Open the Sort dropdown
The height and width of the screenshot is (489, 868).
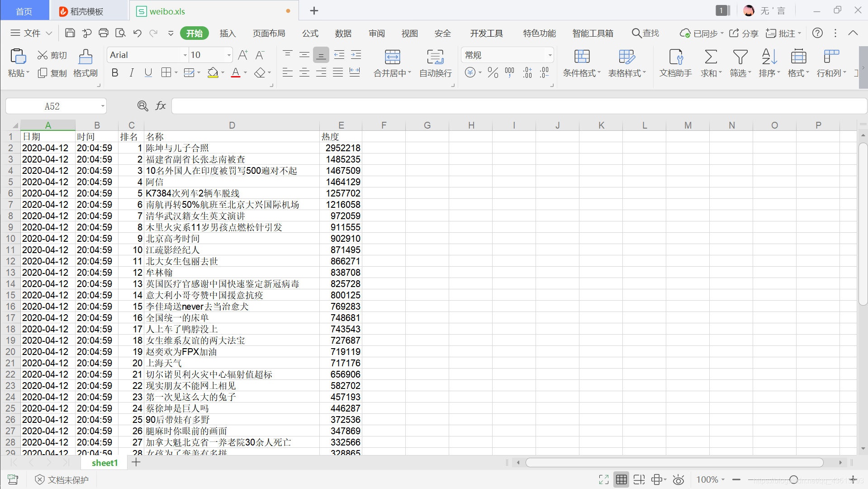769,63
